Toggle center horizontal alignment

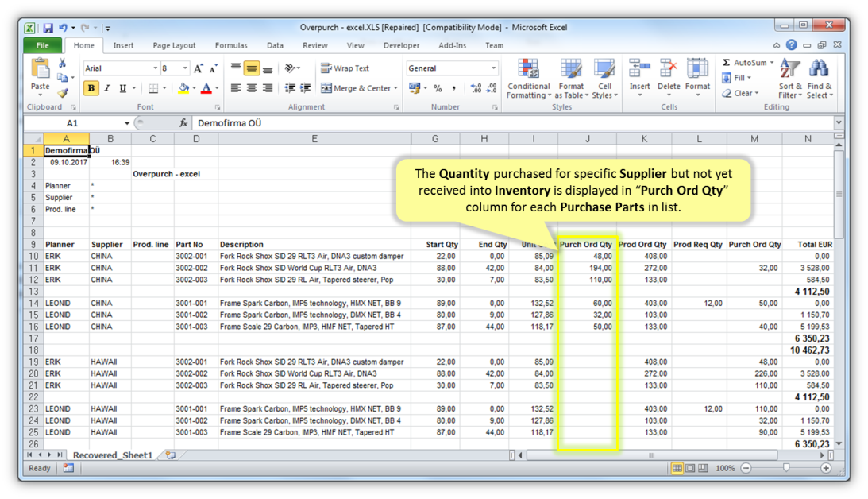click(252, 88)
